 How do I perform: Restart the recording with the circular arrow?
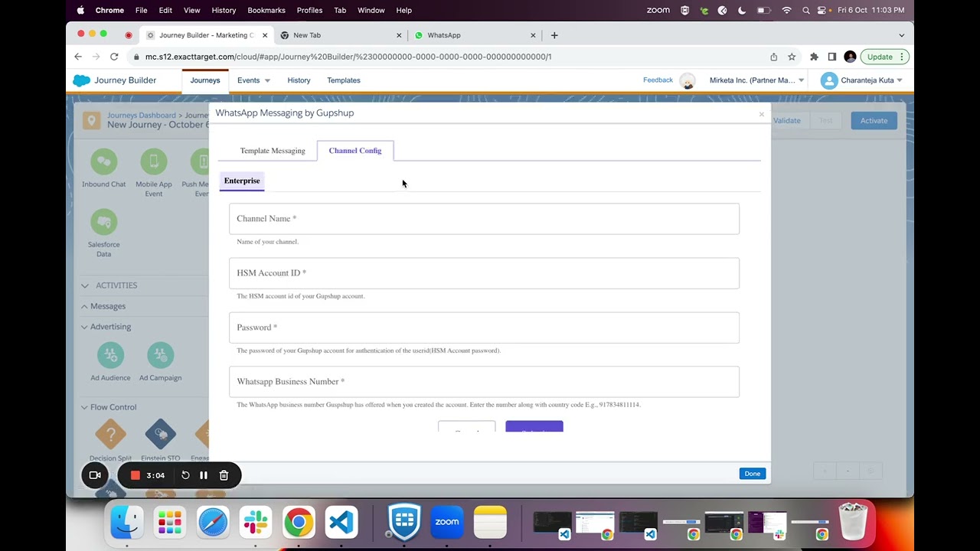click(x=185, y=475)
